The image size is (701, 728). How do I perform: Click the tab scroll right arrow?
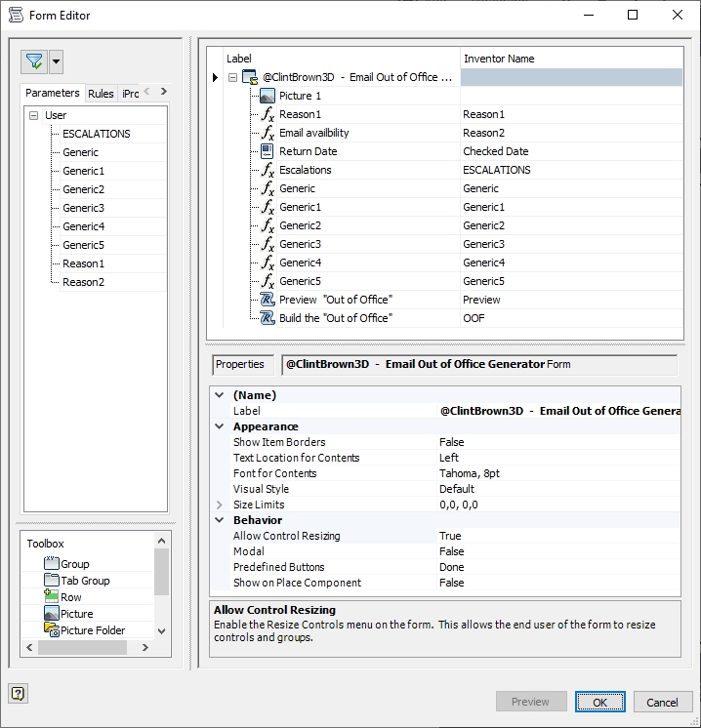point(163,92)
